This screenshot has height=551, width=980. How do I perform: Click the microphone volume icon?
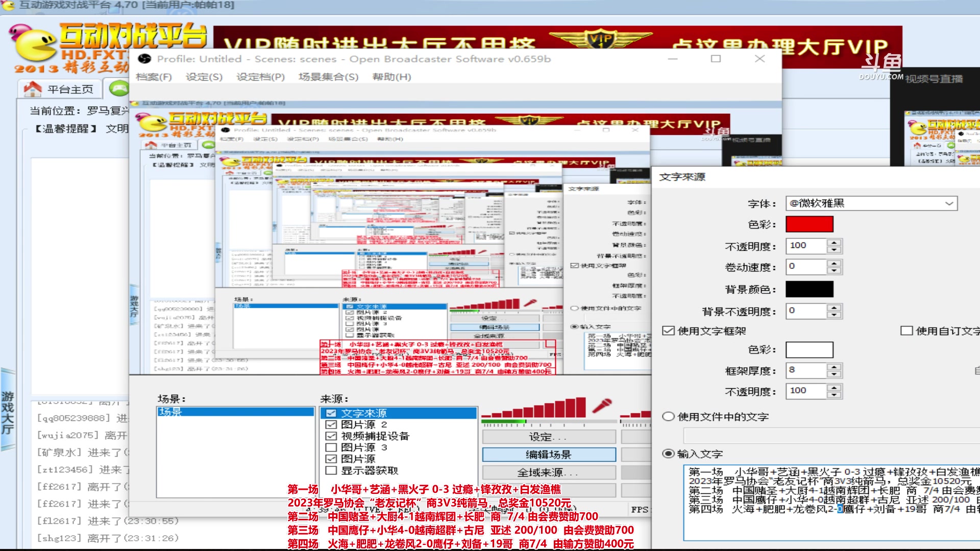coord(602,406)
